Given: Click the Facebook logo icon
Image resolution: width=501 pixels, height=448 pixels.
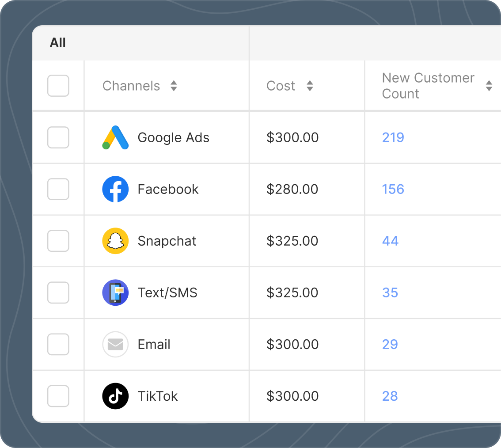Looking at the screenshot, I should (115, 189).
